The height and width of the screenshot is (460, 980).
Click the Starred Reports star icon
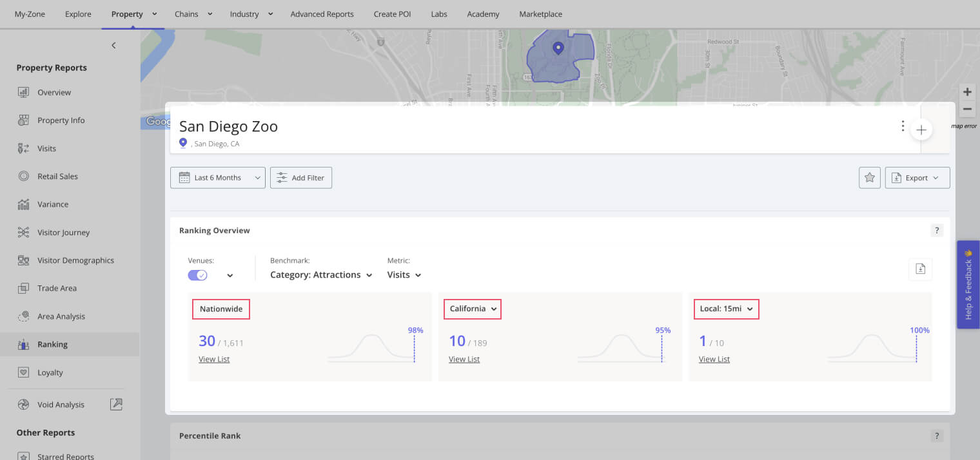(x=23, y=456)
